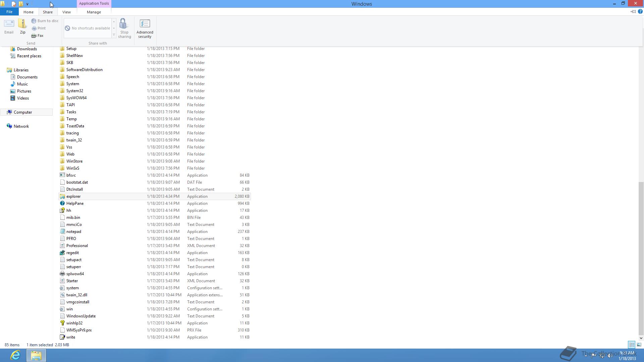Screen dimensions: 644x362
Task: Click the Email button in the Send group
Action: pos(9,26)
